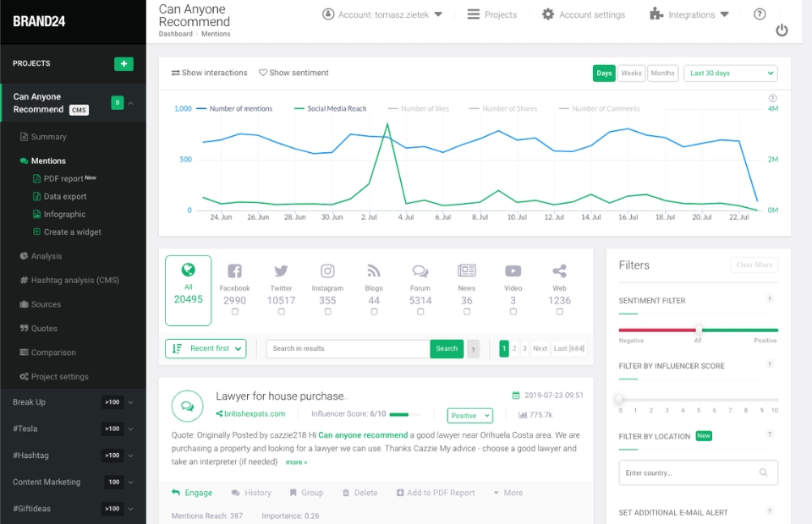Switch chart view to Weeks

tap(631, 74)
